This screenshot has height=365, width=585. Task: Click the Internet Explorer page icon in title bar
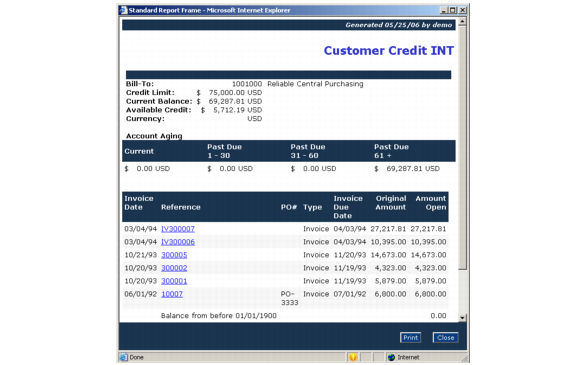[123, 10]
